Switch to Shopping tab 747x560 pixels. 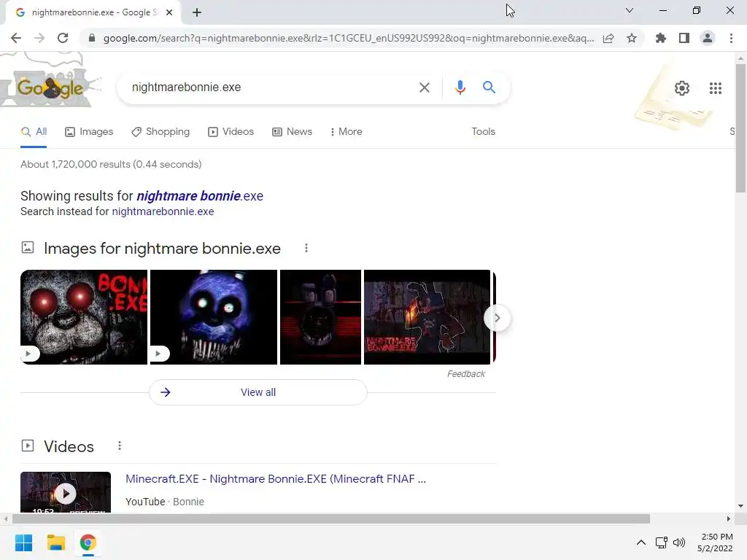(x=160, y=131)
